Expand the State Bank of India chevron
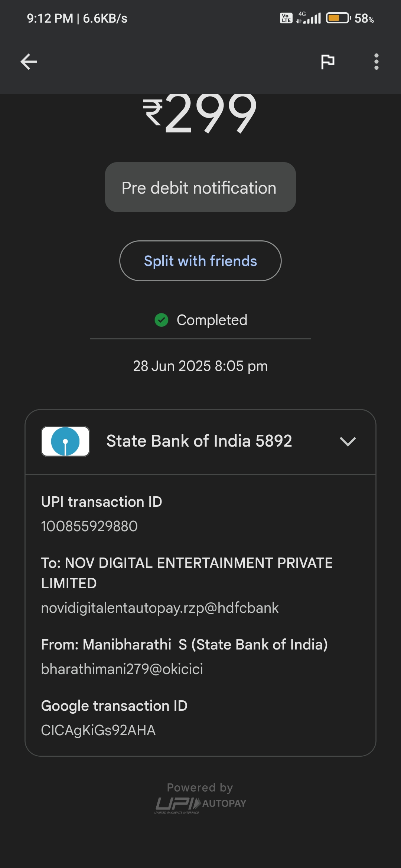 click(x=348, y=441)
